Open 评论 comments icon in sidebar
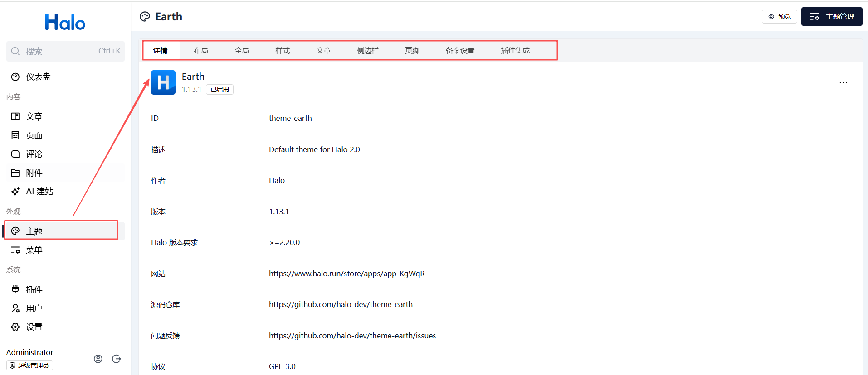This screenshot has width=868, height=375. [15, 154]
